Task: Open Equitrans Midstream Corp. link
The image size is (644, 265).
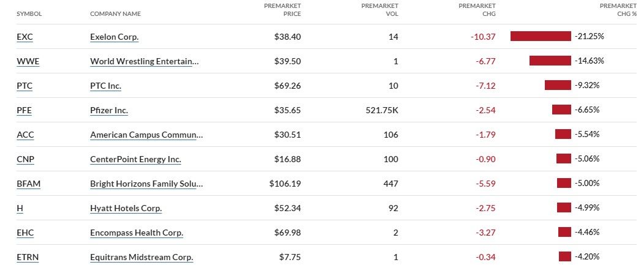Action: click(141, 257)
